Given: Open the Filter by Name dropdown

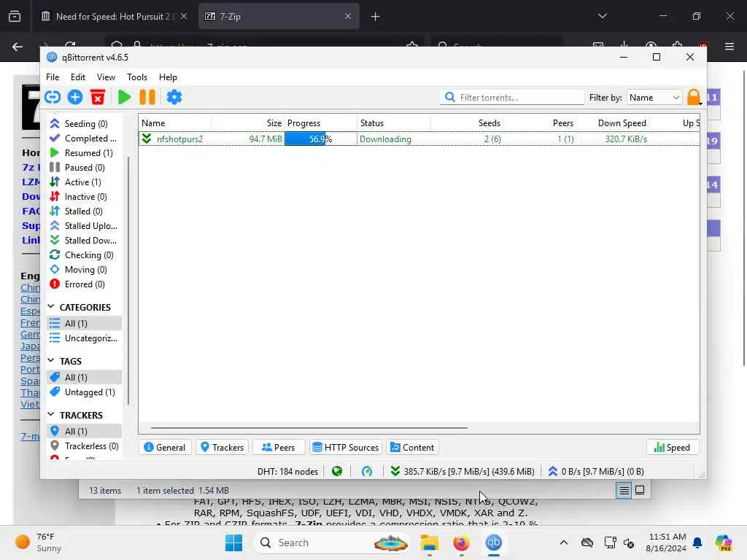Looking at the screenshot, I should point(654,97).
